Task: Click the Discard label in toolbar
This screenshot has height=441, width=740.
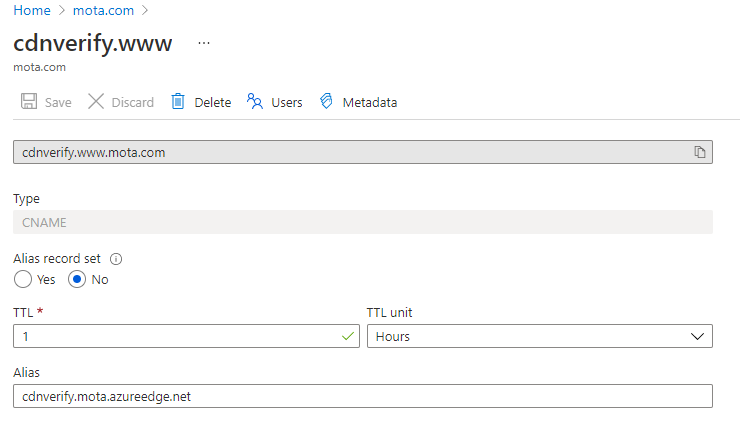Action: [x=133, y=102]
